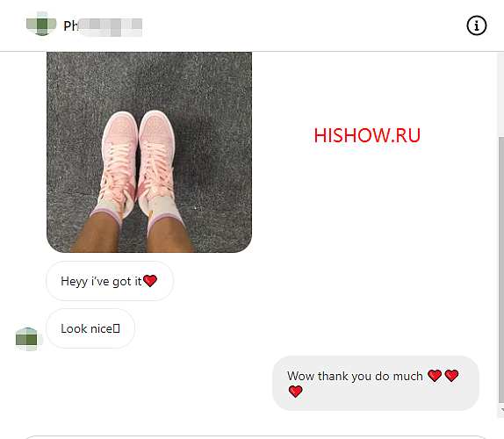Click the heart emoji after 'got it'
Image resolution: width=504 pixels, height=439 pixels.
150,281
